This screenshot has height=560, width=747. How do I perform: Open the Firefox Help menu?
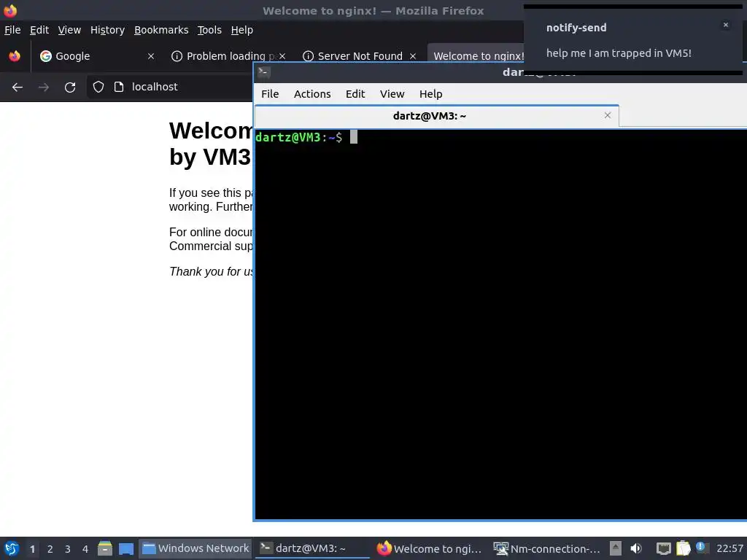tap(241, 30)
